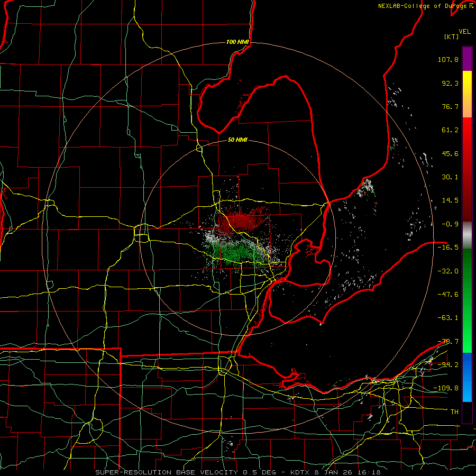Select the 92.3 scale value
The height and width of the screenshot is (476, 476).
[x=450, y=83]
